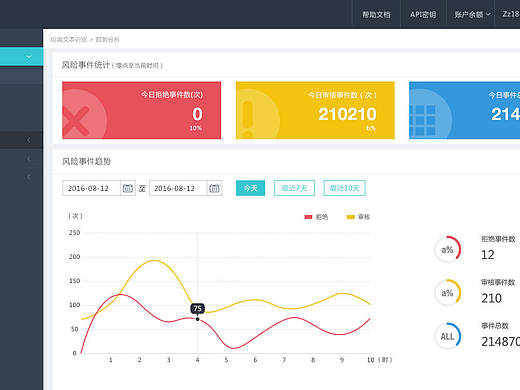Screen dimensions: 520x390
Task: Expand the middle collapsed sidebar arrow item
Action: tap(29, 159)
